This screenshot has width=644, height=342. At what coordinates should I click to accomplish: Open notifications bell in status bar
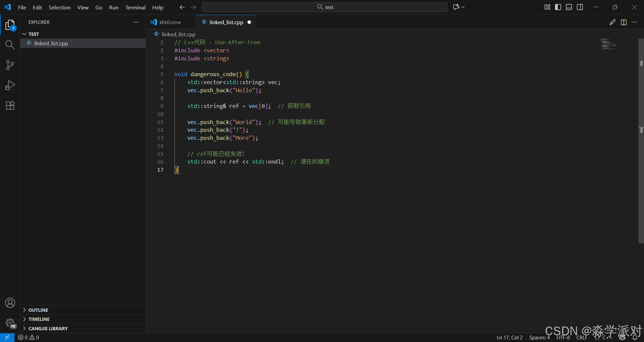[635, 337]
